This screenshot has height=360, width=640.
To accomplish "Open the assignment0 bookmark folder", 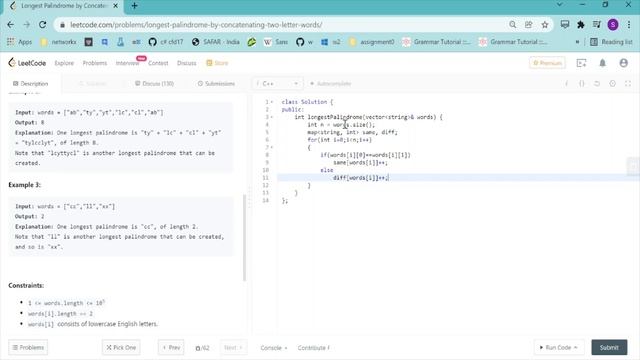I will [x=372, y=42].
